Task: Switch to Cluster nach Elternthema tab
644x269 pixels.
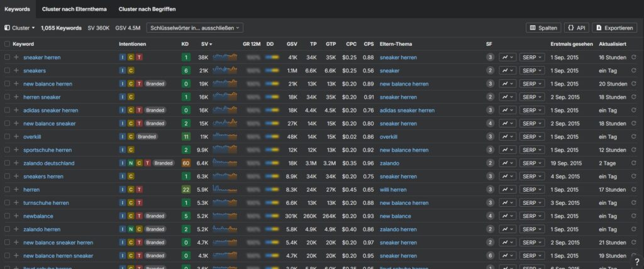Action: click(74, 9)
